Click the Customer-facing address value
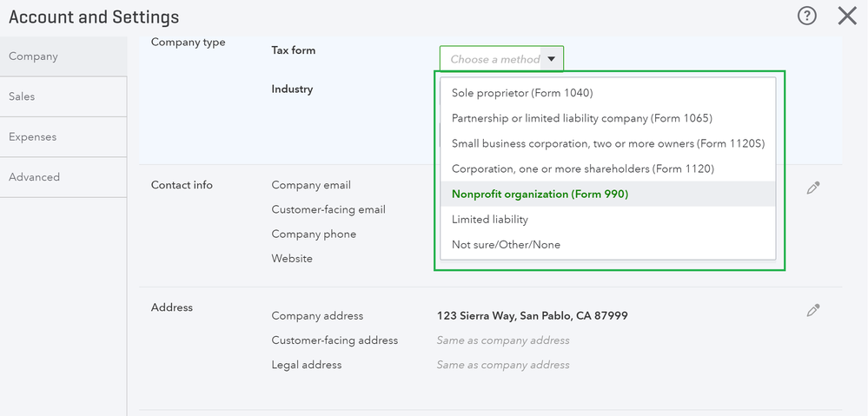 pos(503,340)
